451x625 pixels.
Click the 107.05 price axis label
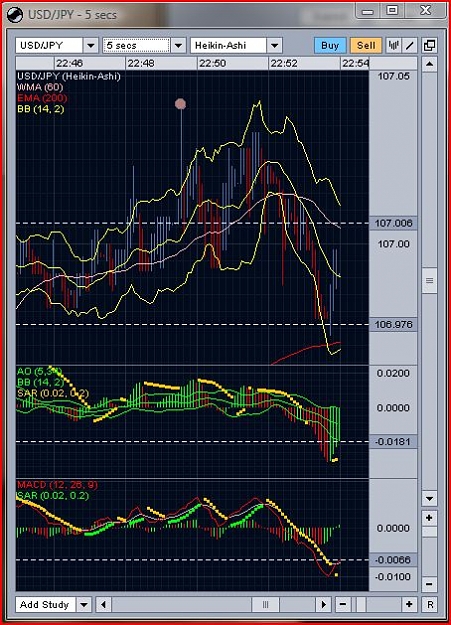tap(394, 76)
